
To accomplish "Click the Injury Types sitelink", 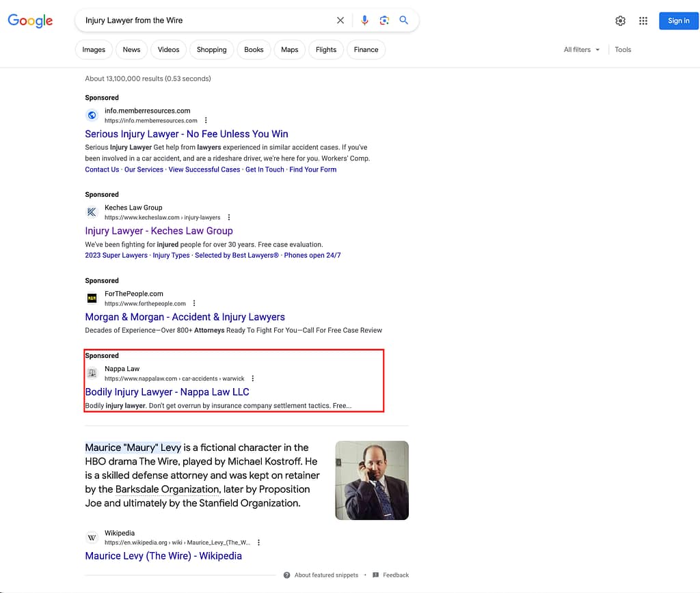I will pyautogui.click(x=171, y=256).
